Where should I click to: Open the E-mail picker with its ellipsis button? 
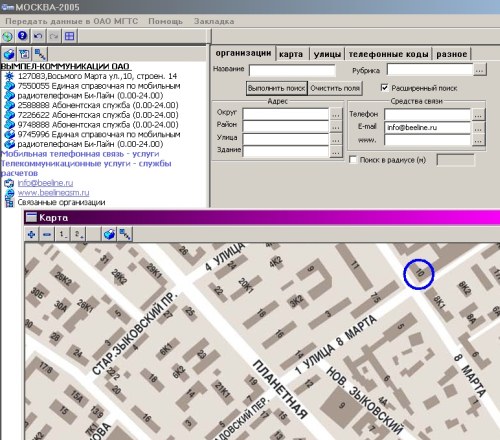[478, 127]
